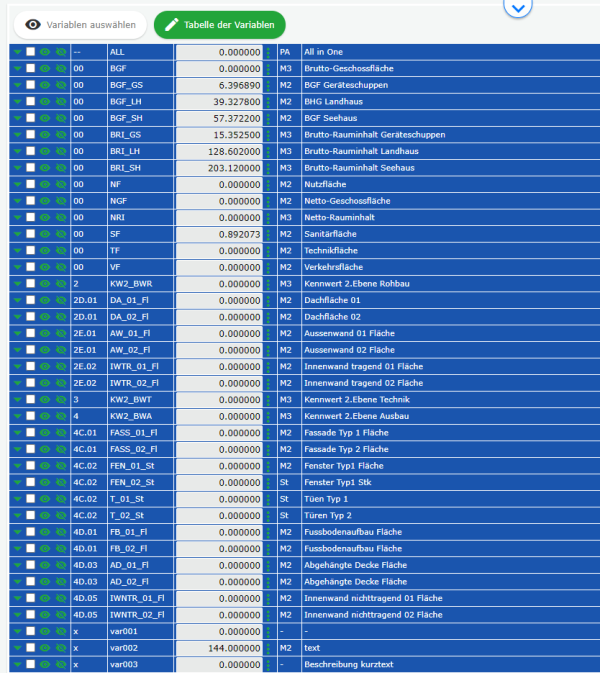This screenshot has height=673, width=600.
Task: Click eye icon in FEN_02_St row
Action: pos(45,482)
